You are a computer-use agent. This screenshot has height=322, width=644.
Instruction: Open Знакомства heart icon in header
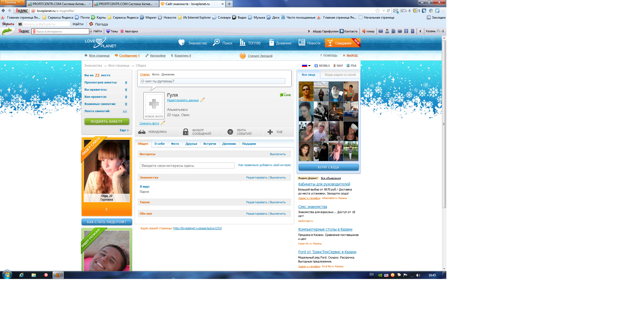(x=181, y=43)
